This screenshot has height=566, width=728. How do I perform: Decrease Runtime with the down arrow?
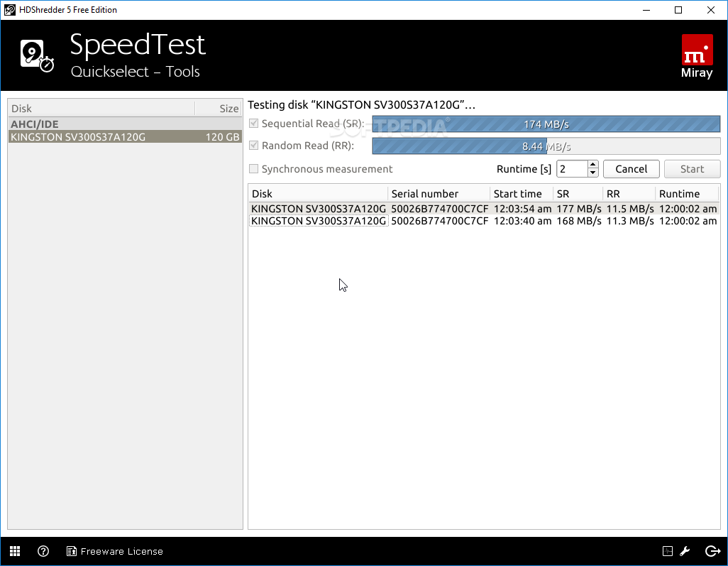593,173
